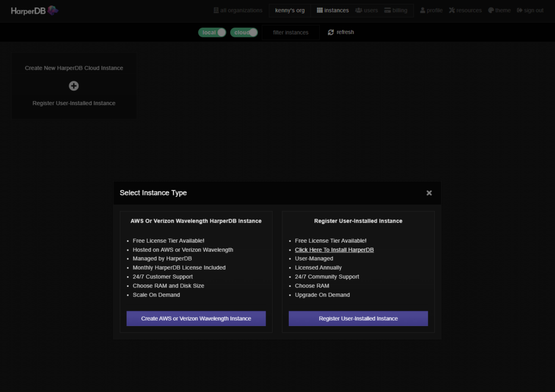Open the billing tab
The image size is (555, 392).
click(x=396, y=11)
